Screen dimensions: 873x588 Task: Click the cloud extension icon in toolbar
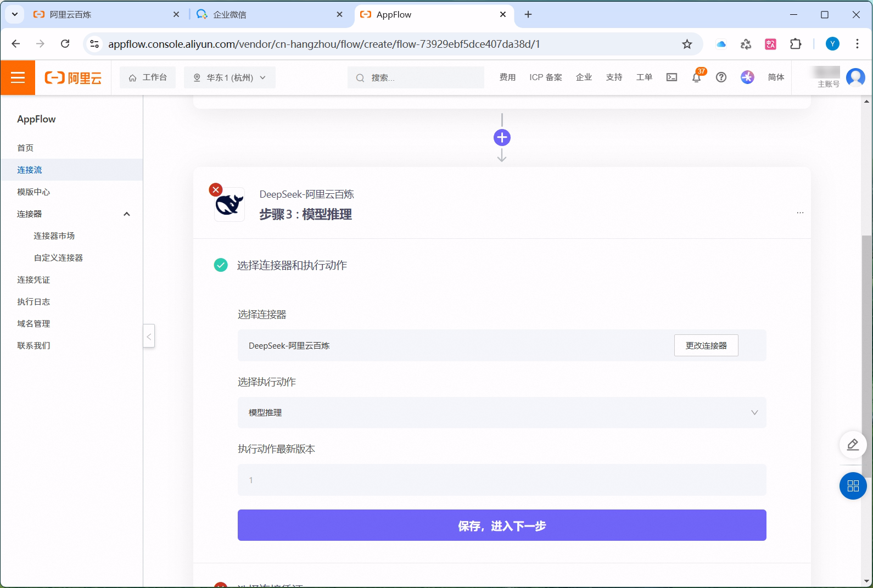coord(721,44)
